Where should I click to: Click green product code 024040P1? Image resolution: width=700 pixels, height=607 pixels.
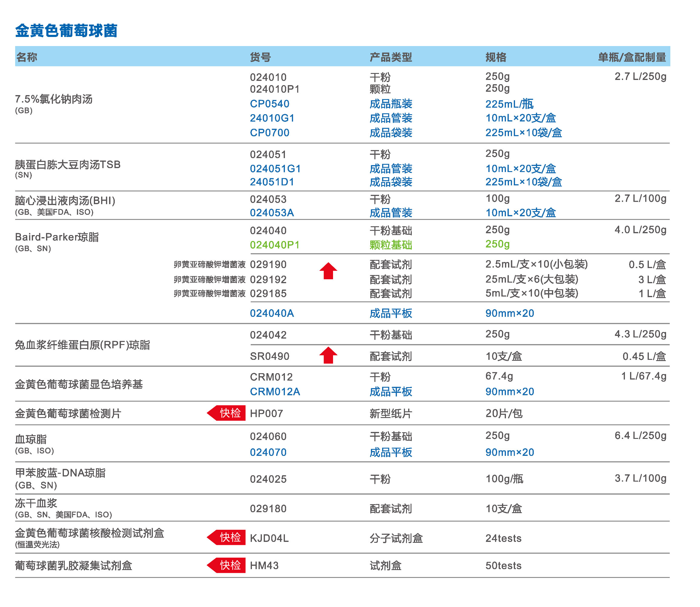(275, 245)
